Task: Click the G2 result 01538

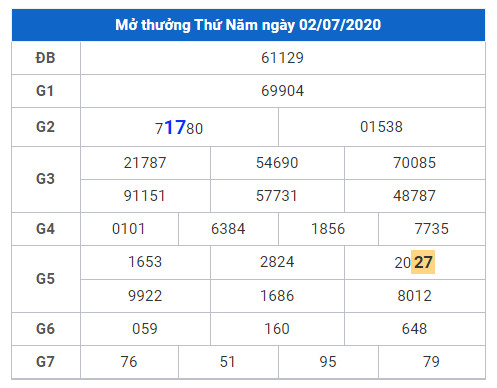Action: tap(381, 127)
